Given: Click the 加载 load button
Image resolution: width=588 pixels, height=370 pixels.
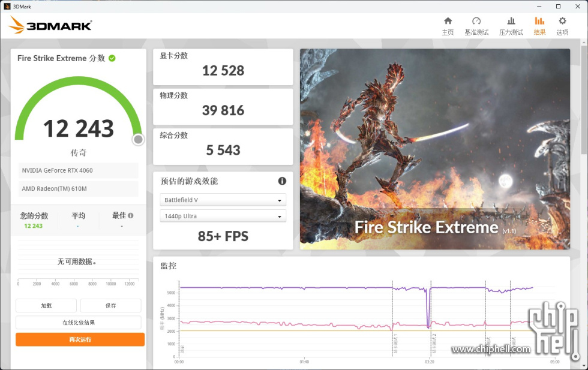Looking at the screenshot, I should click(x=46, y=305).
